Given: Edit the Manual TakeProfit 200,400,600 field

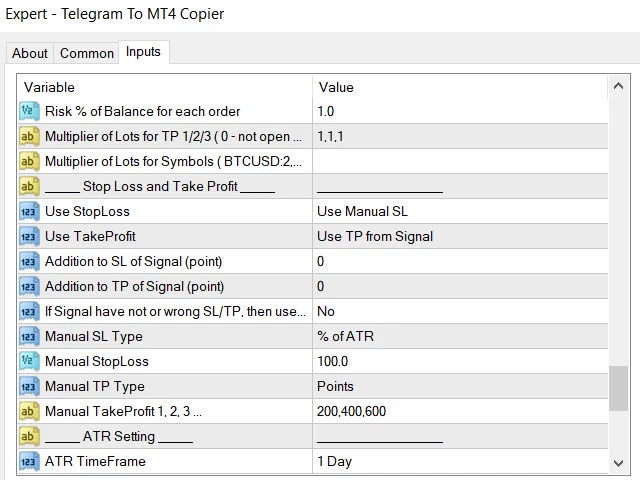Looking at the screenshot, I should pos(460,411).
